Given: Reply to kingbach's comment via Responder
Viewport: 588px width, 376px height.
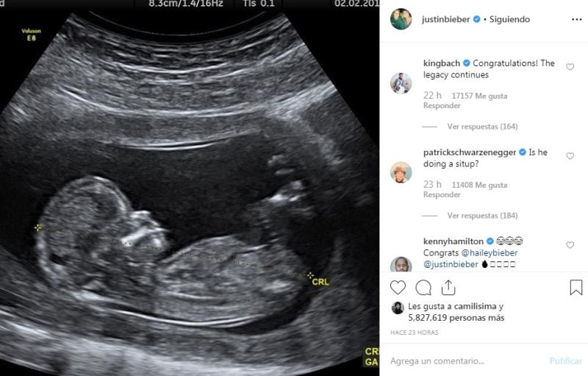Looking at the screenshot, I should tap(442, 106).
